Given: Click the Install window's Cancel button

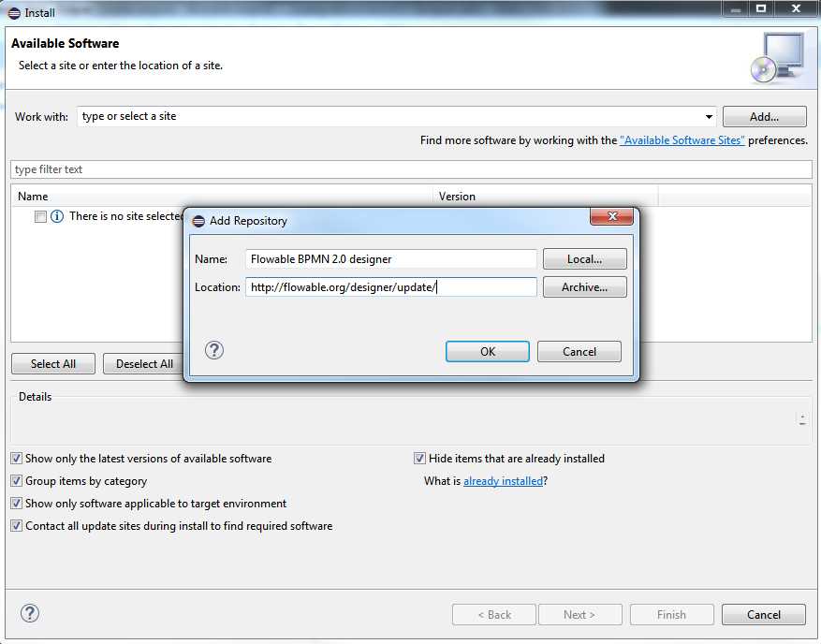Looking at the screenshot, I should 763,615.
